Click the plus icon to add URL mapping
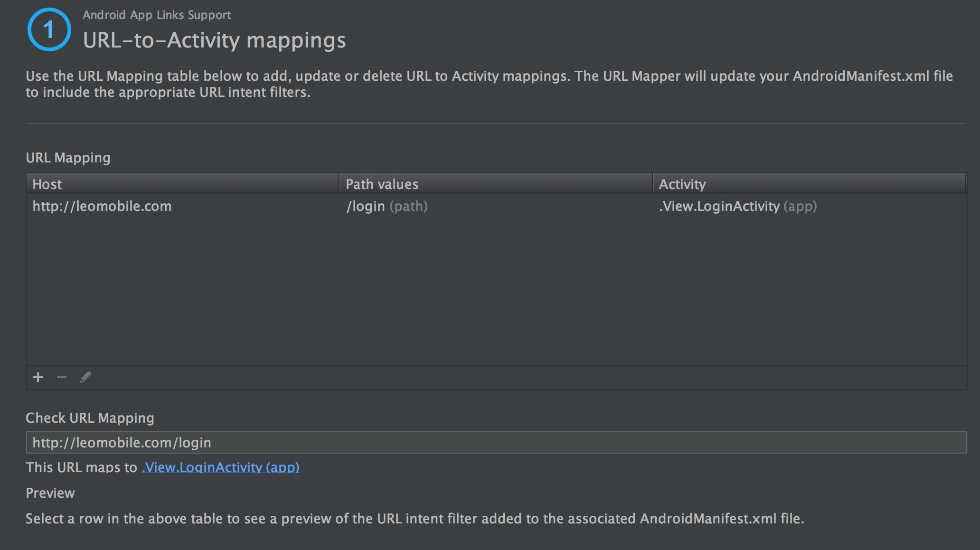980x550 pixels. coord(38,378)
